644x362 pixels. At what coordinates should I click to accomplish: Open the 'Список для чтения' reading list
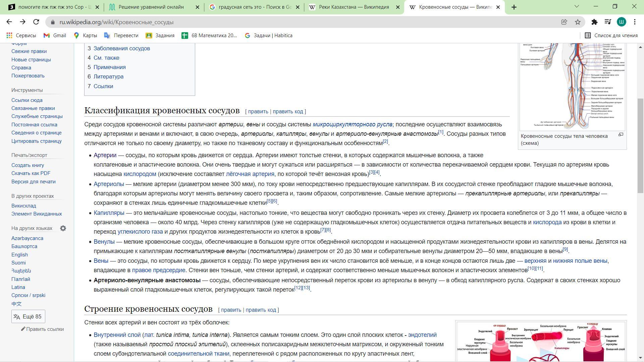pos(611,36)
